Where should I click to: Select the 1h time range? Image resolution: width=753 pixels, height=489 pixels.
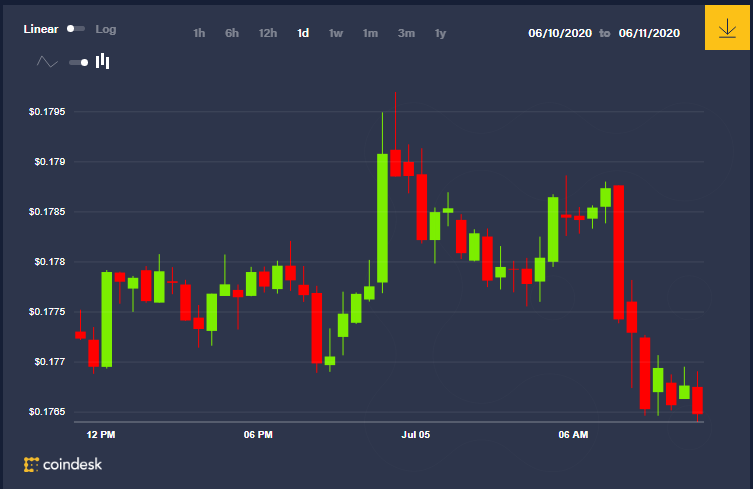199,33
